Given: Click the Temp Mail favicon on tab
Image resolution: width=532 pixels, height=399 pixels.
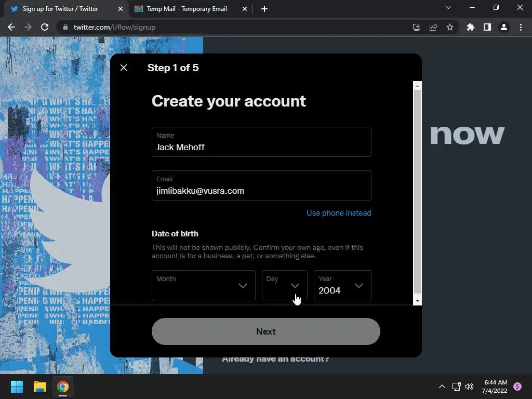Looking at the screenshot, I should [x=138, y=9].
